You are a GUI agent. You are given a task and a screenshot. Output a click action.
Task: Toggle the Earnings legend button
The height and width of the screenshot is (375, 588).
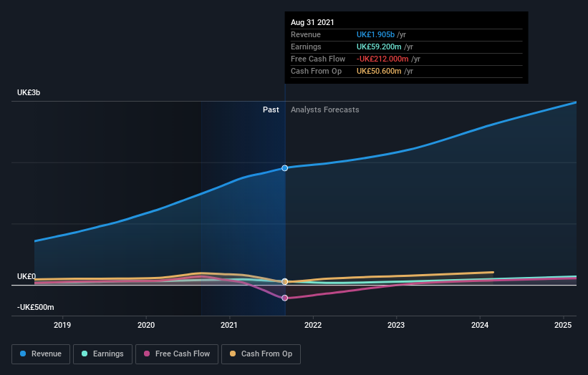pyautogui.click(x=102, y=354)
